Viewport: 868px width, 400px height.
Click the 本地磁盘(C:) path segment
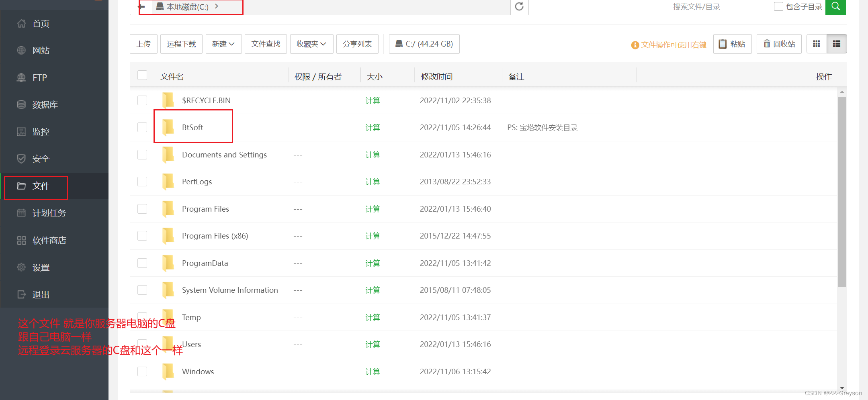click(182, 6)
